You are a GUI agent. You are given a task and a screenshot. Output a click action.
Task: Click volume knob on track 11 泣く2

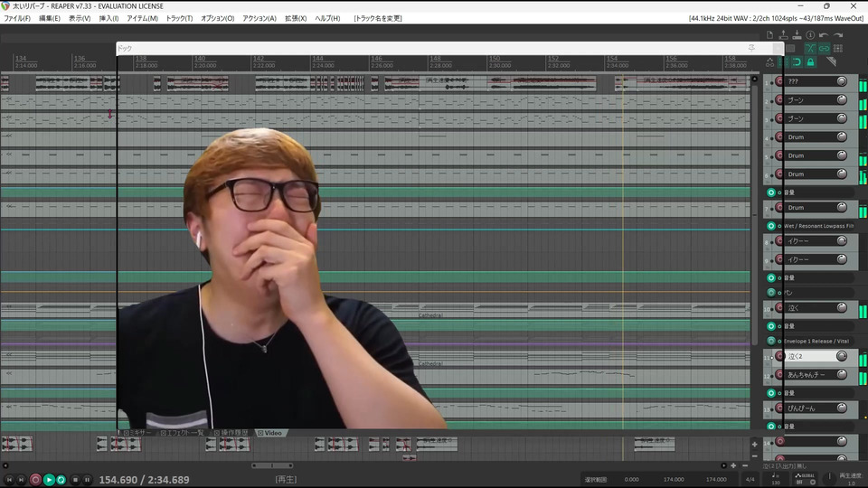click(x=842, y=356)
